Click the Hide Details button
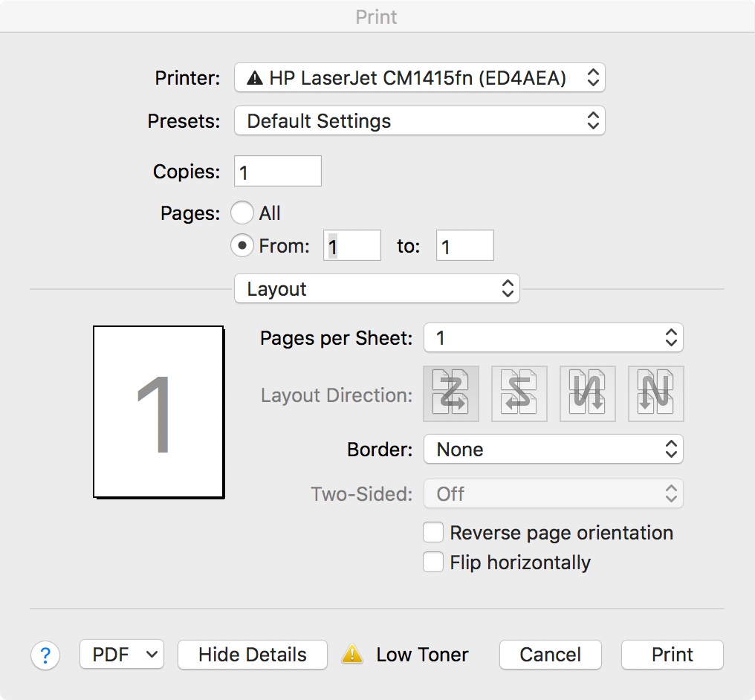This screenshot has width=755, height=700. coord(253,655)
